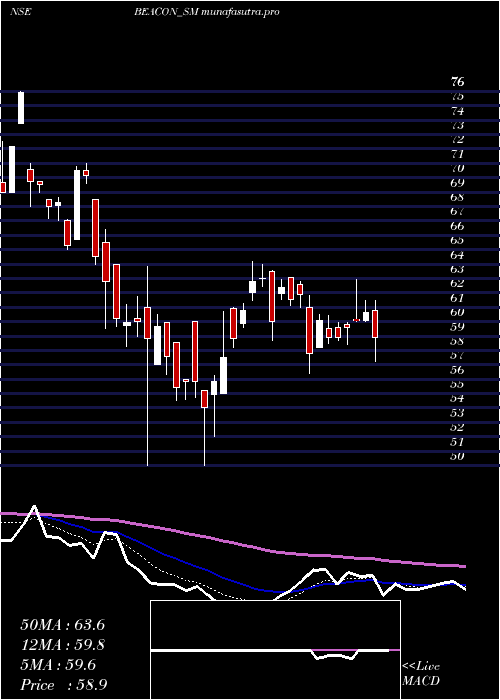This screenshot has height=700, width=500.
Task: Click the NSE exchange label
Action: (x=21, y=12)
